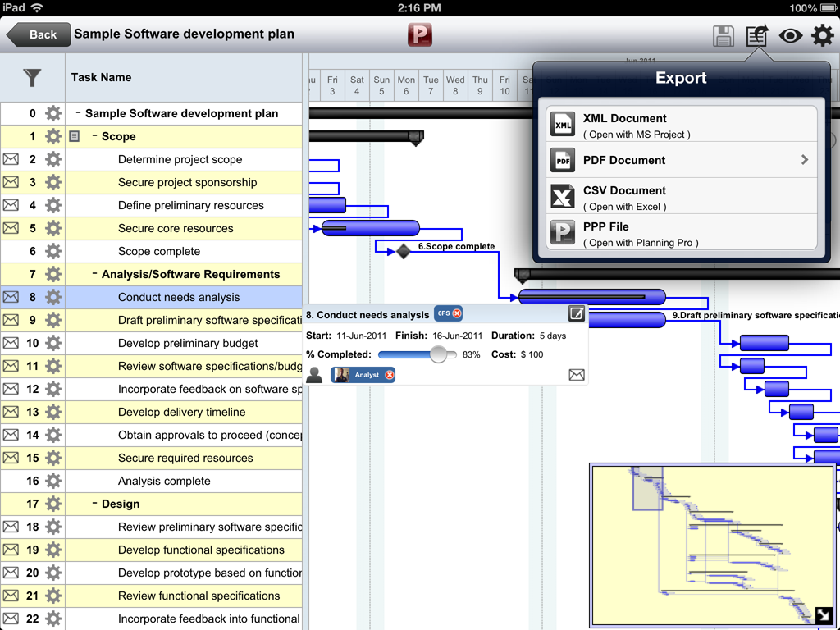Click the Mon 6 date header

coord(406,85)
